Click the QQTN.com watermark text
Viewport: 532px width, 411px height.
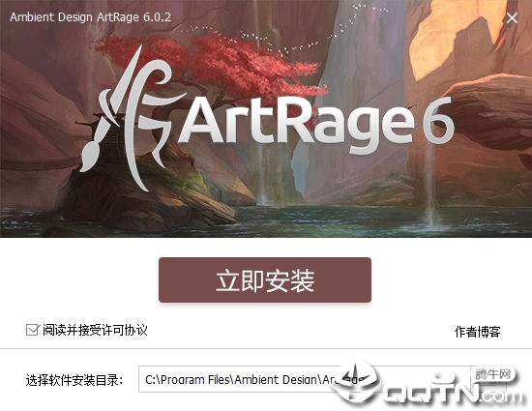[453, 394]
